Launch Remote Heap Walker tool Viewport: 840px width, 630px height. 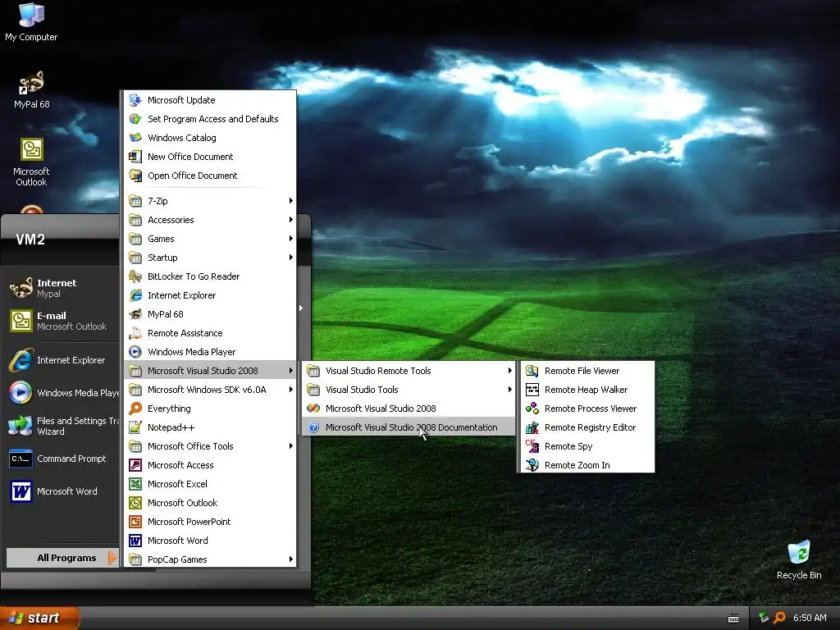pos(586,390)
